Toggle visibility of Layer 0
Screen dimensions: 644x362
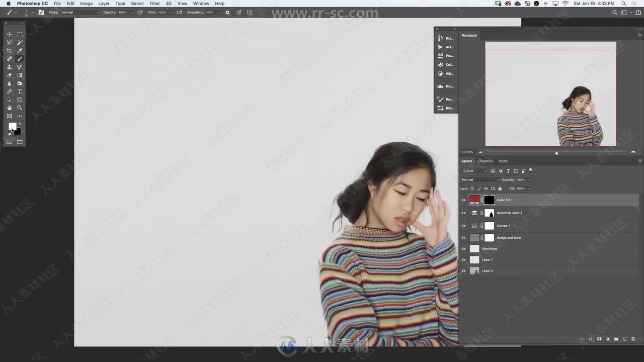pos(463,270)
